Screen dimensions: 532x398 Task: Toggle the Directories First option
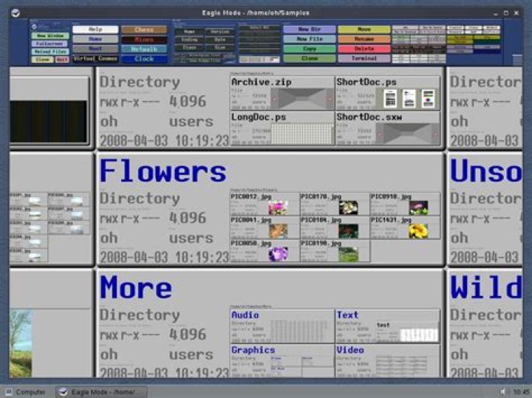tap(199, 55)
